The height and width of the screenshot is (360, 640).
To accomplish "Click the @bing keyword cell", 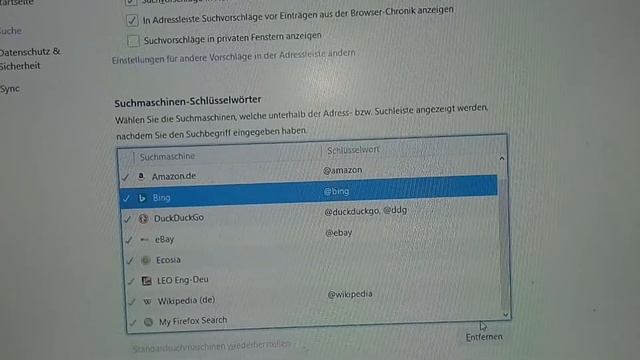I will pos(336,191).
